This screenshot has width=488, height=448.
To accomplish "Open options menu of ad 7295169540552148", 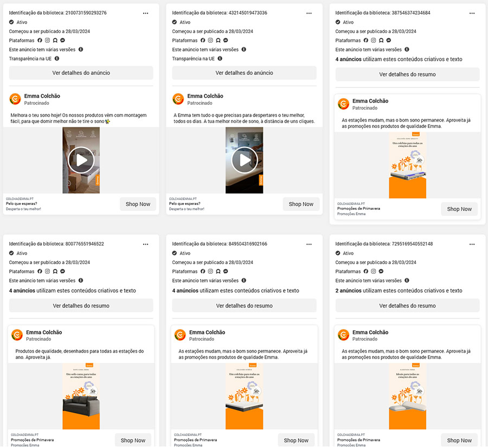I will [472, 244].
